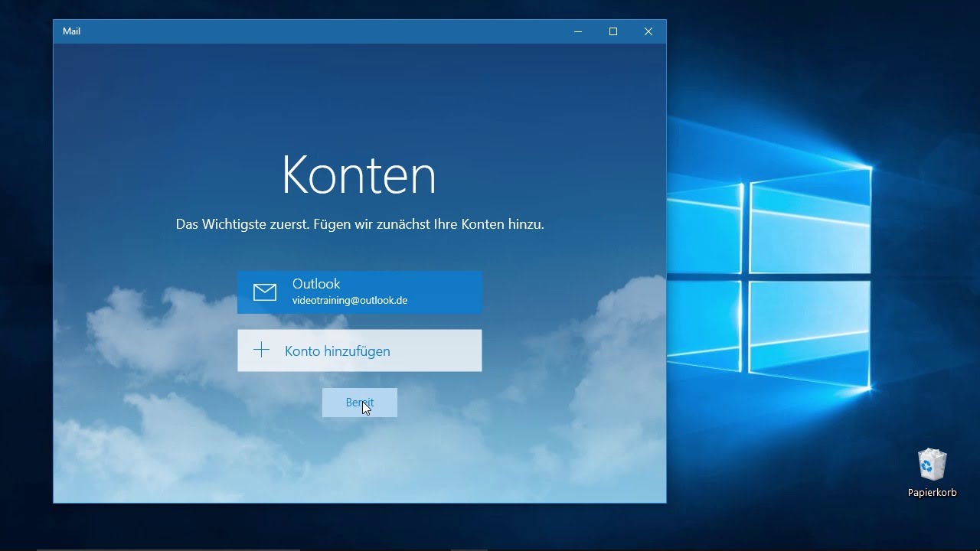This screenshot has height=551, width=980.
Task: Click the envelope icon on Outlook account
Action: [x=265, y=292]
